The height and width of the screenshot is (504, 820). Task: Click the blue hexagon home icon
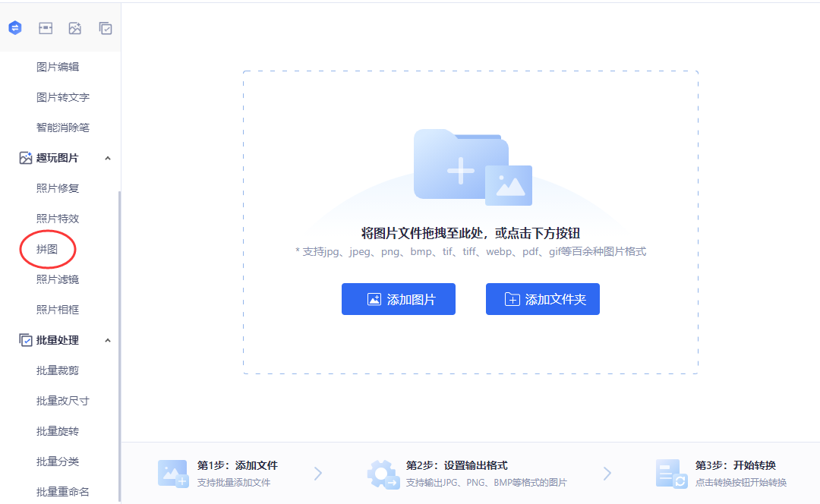[15, 28]
